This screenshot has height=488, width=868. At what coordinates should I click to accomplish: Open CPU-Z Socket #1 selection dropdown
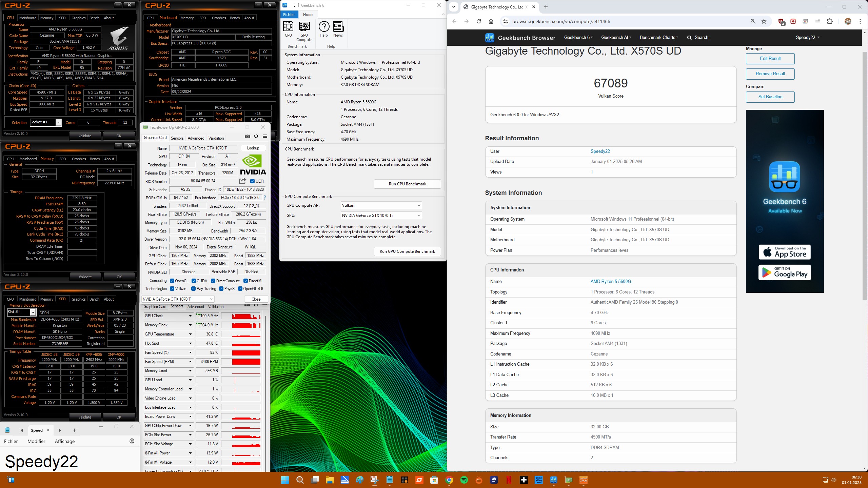pyautogui.click(x=58, y=122)
